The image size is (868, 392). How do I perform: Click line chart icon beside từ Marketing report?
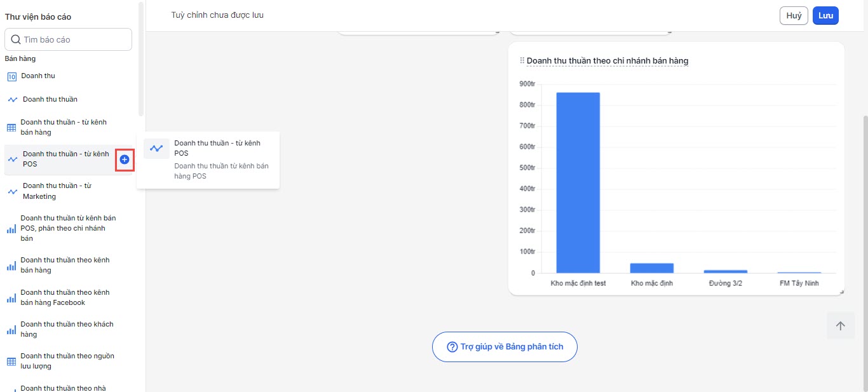click(x=12, y=191)
